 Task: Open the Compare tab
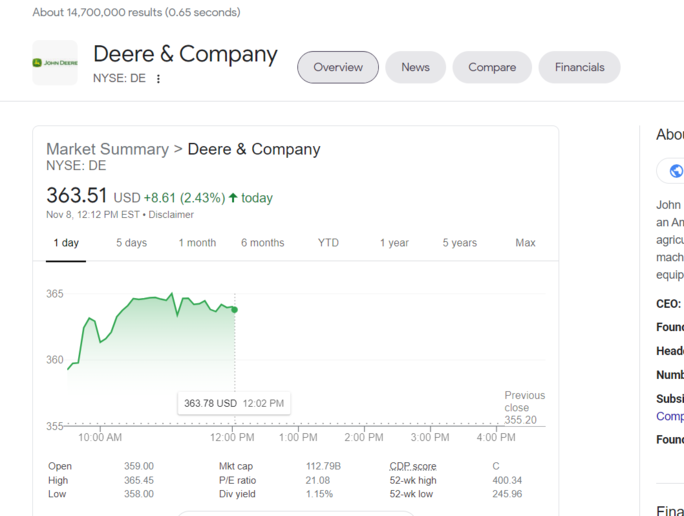coord(492,67)
